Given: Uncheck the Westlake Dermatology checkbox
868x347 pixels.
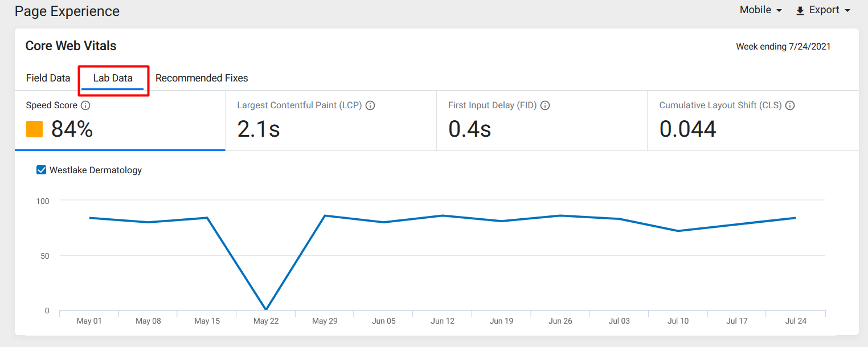Looking at the screenshot, I should pos(41,170).
